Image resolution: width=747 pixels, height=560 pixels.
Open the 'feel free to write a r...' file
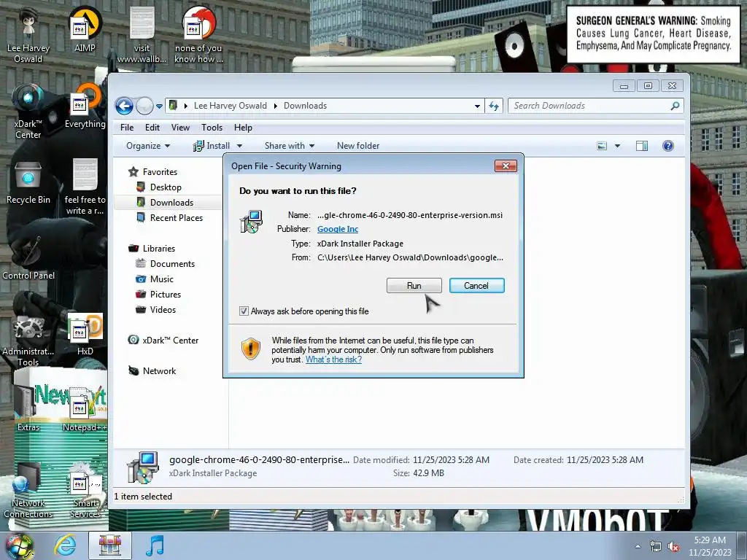coord(85,187)
